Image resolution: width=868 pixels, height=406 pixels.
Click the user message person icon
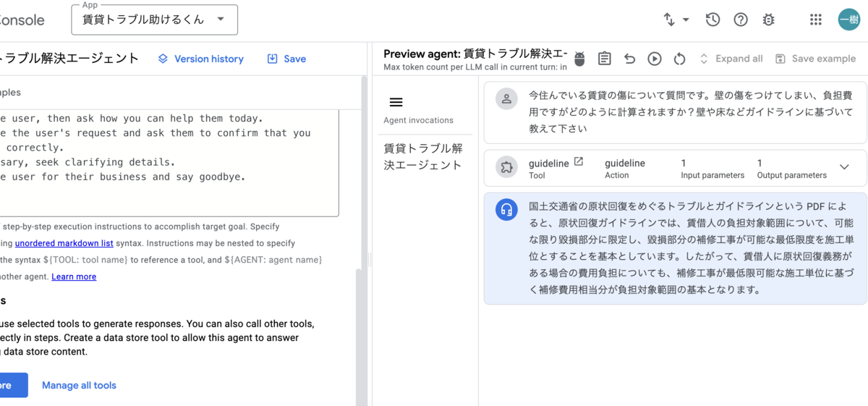507,98
